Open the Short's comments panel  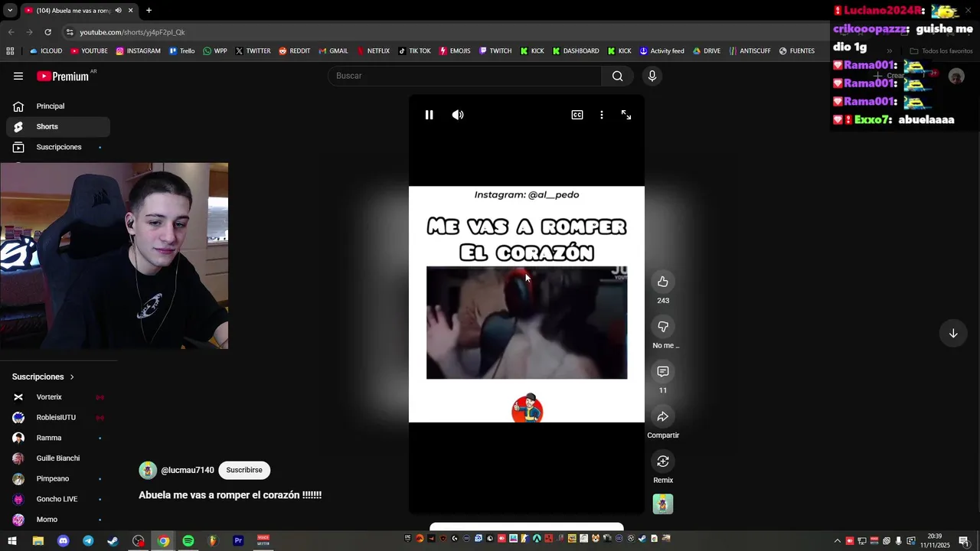(663, 372)
